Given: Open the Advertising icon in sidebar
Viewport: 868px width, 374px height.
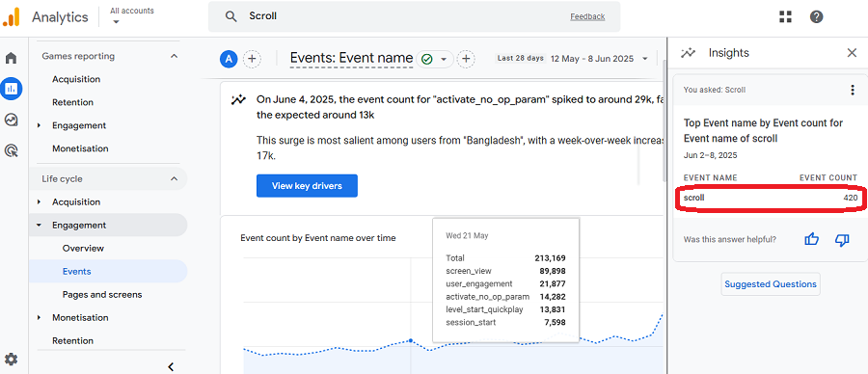Looking at the screenshot, I should point(11,149).
